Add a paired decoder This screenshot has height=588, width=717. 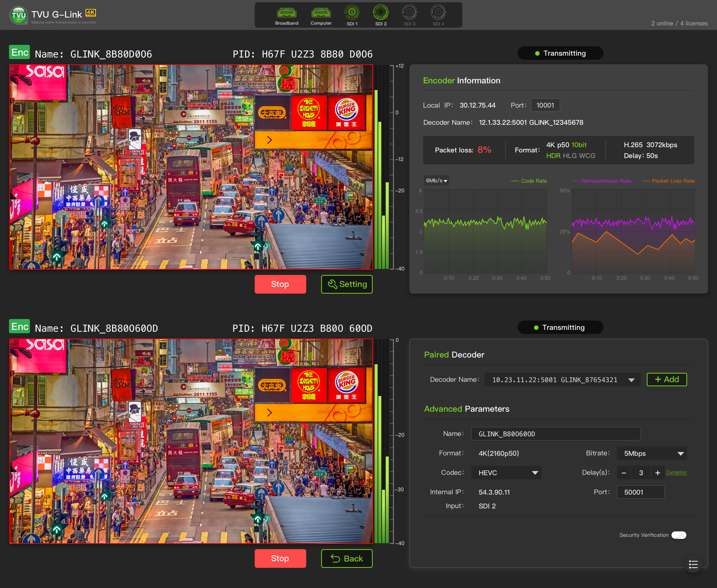pyautogui.click(x=667, y=380)
